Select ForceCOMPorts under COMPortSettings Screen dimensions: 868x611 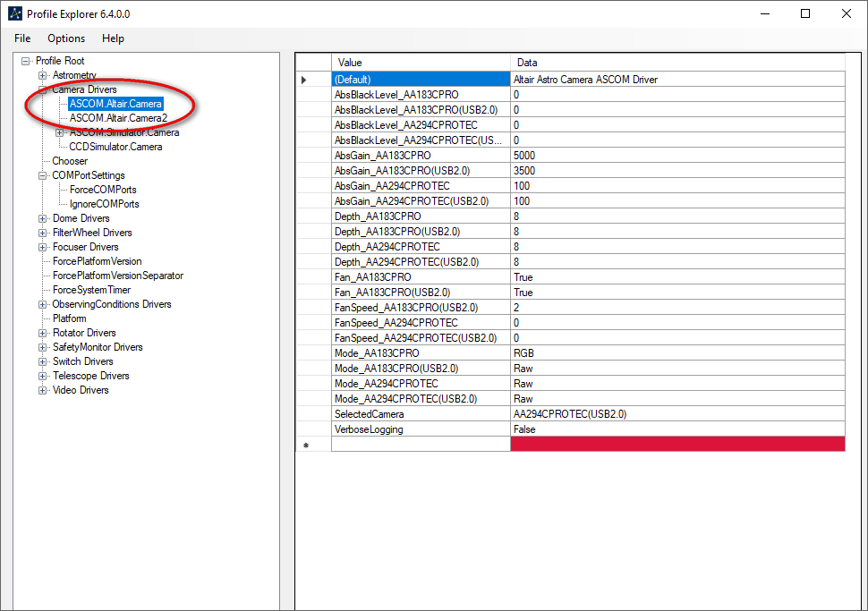pyautogui.click(x=103, y=190)
